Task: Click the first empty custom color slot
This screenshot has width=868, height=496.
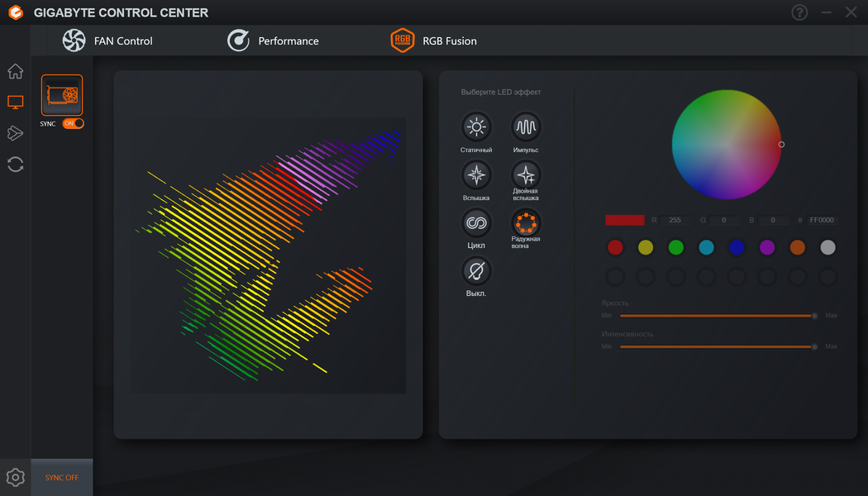Action: 615,276
